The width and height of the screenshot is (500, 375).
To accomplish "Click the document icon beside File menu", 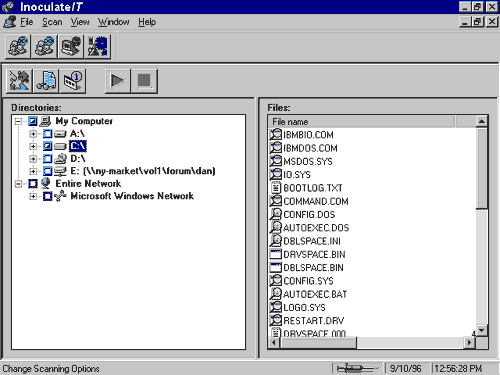I will [x=10, y=22].
